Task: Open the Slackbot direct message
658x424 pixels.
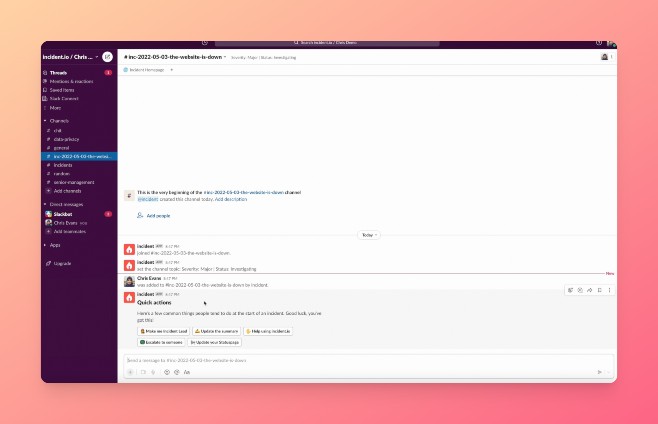Action: point(63,214)
